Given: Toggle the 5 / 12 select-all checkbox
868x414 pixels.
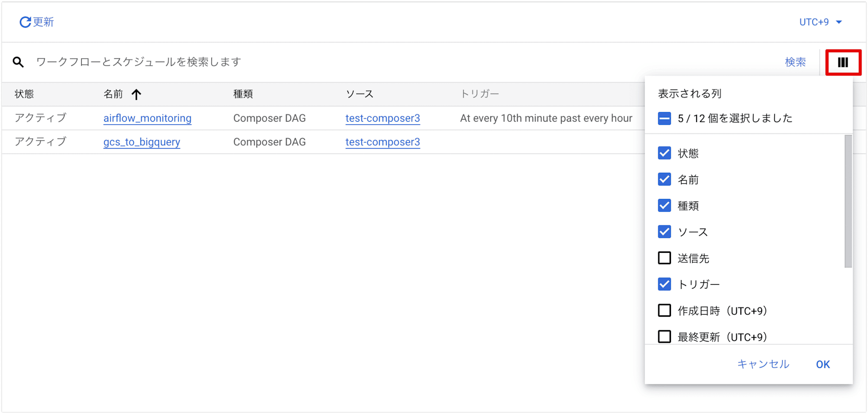Looking at the screenshot, I should 664,118.
